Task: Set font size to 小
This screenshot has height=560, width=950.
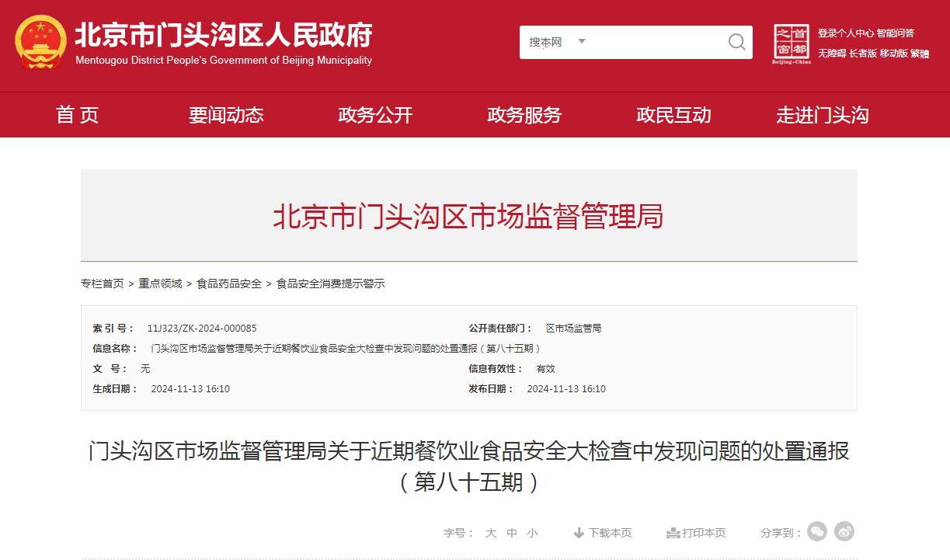Action: tap(532, 533)
